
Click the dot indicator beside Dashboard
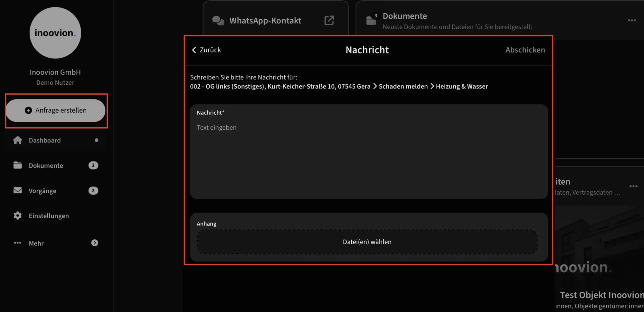tap(96, 140)
